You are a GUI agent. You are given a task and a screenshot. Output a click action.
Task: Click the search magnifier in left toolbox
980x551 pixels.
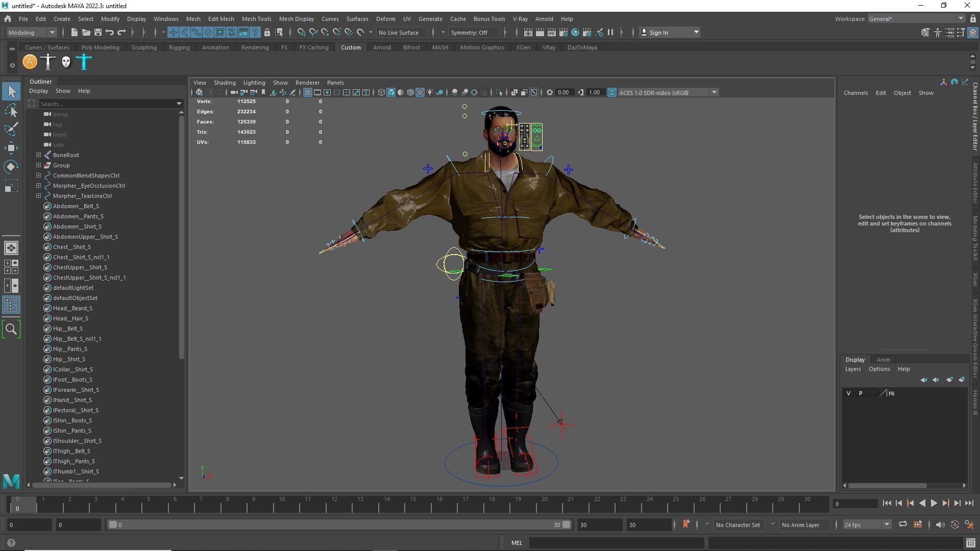tap(11, 329)
